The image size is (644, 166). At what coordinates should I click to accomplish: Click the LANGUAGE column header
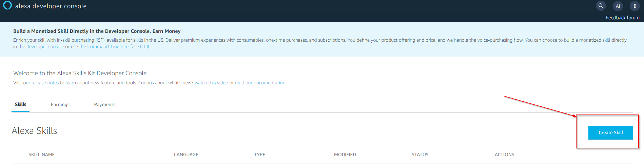186,154
